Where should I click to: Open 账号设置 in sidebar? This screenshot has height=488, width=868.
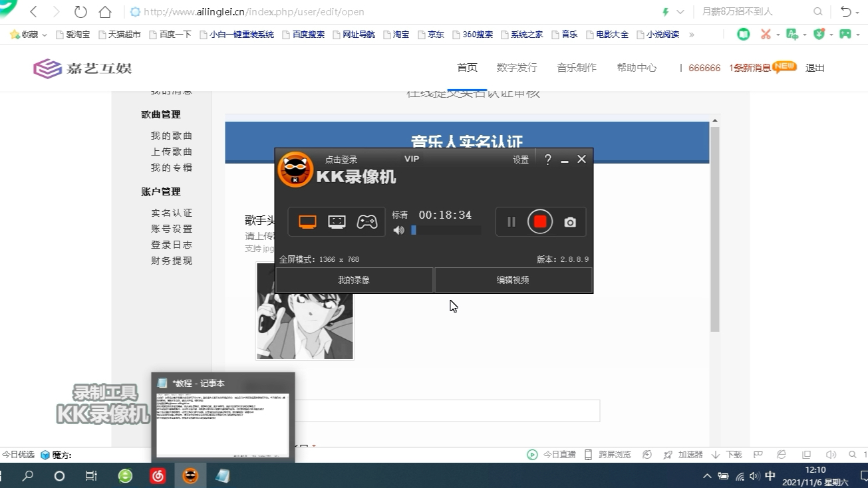tap(172, 229)
